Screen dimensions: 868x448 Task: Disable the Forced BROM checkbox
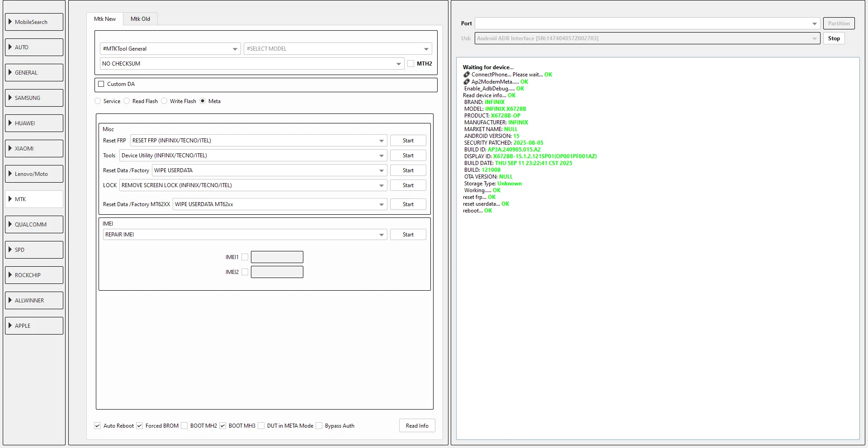[x=140, y=426]
